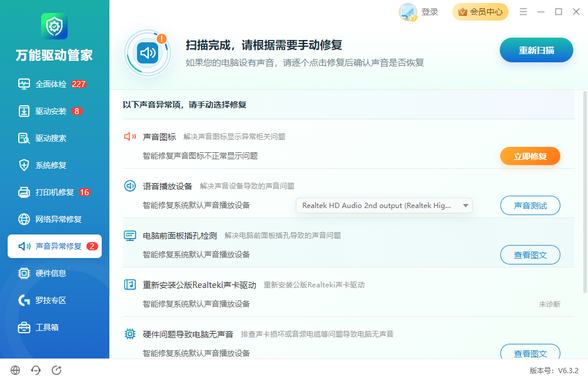Click the 227 badge on 全面体检
This screenshot has height=382, width=588.
79,84
